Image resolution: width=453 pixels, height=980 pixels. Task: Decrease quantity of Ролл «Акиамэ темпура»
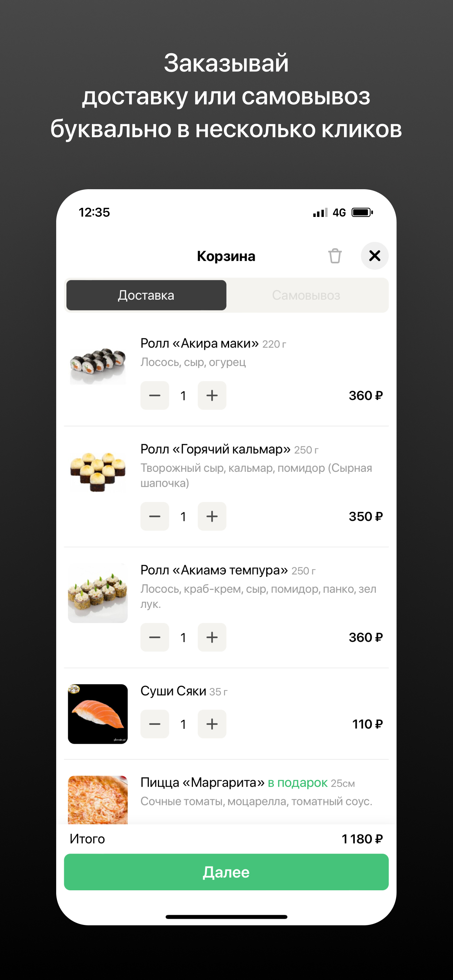[x=155, y=637]
